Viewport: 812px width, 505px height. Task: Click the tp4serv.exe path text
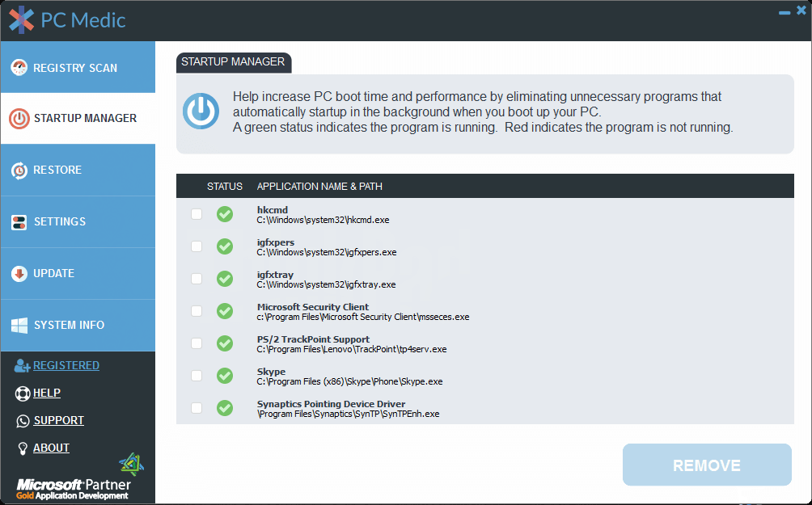(352, 349)
